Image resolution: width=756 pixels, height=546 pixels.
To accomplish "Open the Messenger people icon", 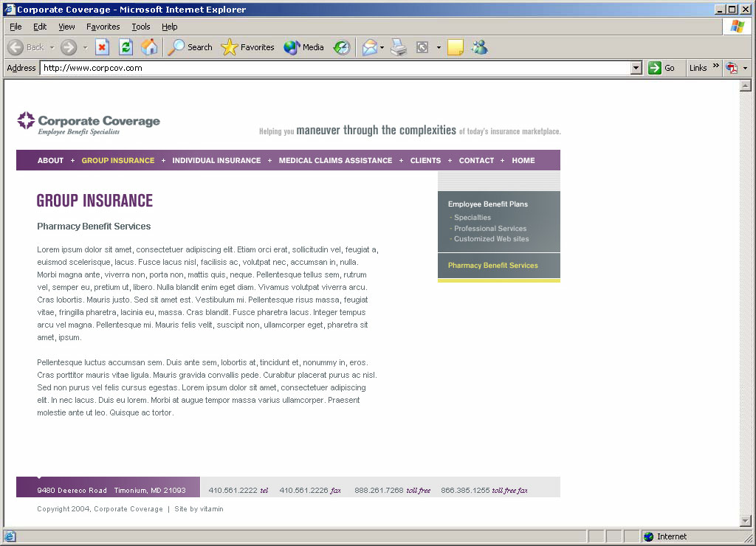I will click(479, 47).
